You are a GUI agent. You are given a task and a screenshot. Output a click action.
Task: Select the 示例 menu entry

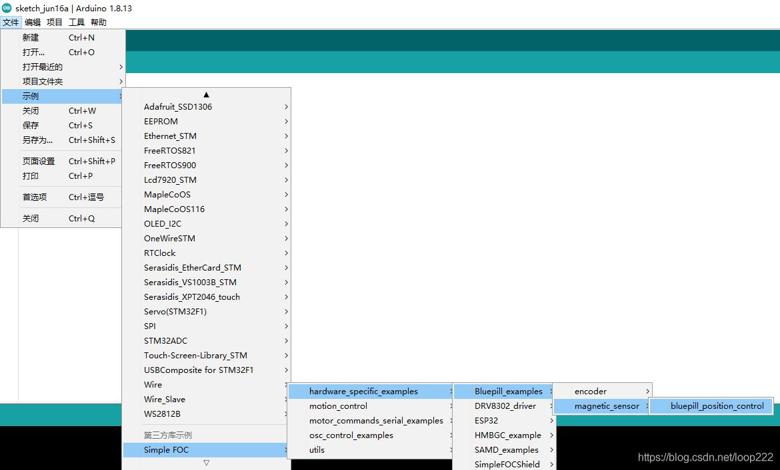tap(62, 96)
